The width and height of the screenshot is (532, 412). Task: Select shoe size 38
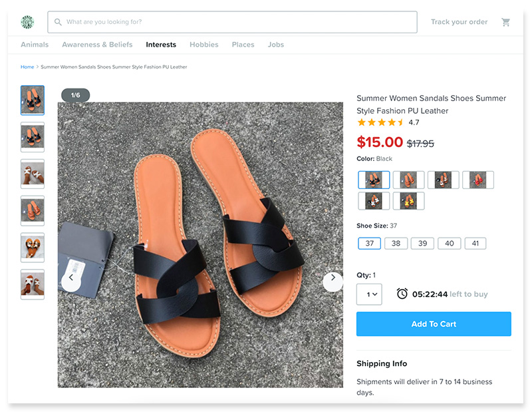(x=396, y=243)
